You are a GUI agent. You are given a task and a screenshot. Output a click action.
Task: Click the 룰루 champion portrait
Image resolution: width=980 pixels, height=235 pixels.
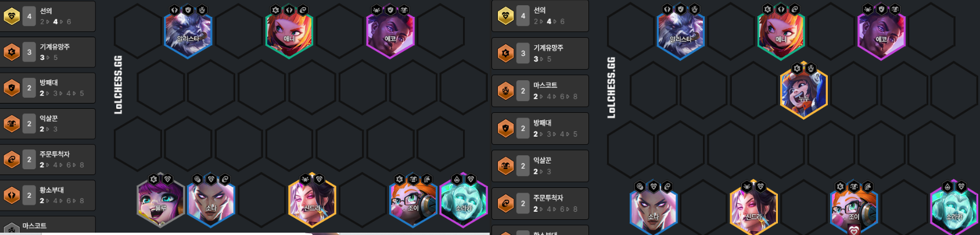point(161,204)
